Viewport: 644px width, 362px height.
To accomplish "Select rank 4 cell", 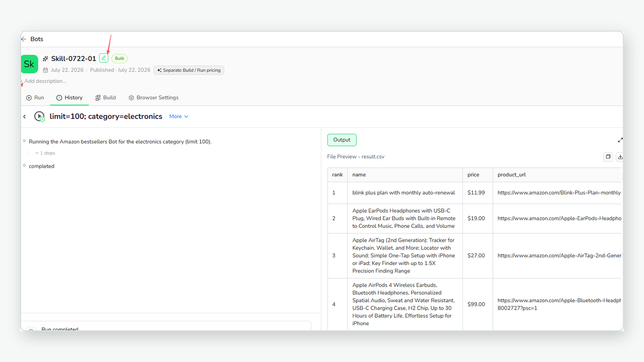I will click(x=338, y=304).
